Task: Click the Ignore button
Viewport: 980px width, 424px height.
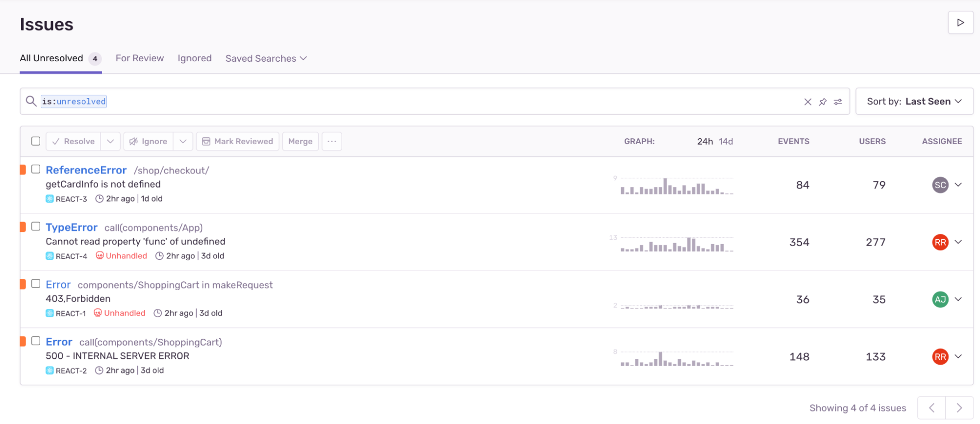Action: pyautogui.click(x=149, y=141)
